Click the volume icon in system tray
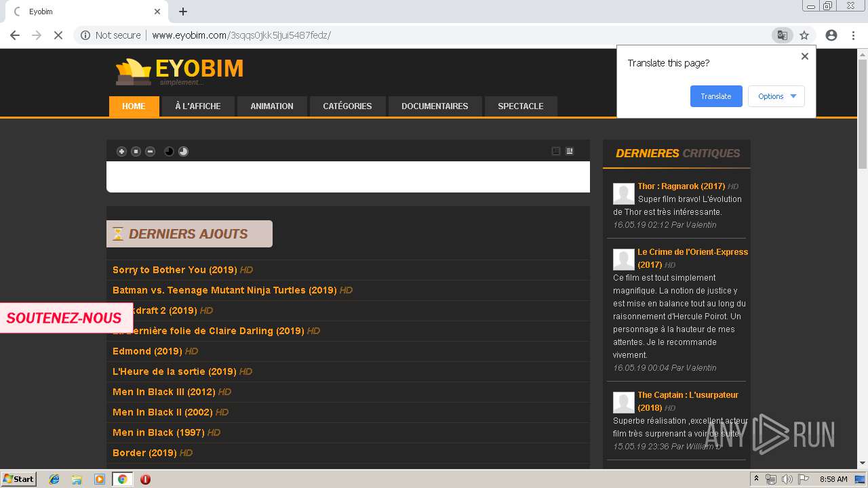This screenshot has height=488, width=868. [x=787, y=479]
